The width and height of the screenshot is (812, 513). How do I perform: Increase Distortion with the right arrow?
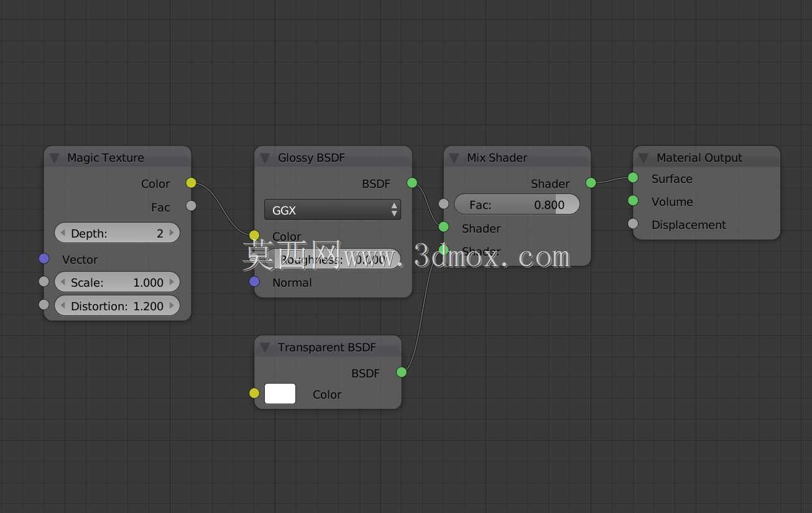tap(172, 306)
